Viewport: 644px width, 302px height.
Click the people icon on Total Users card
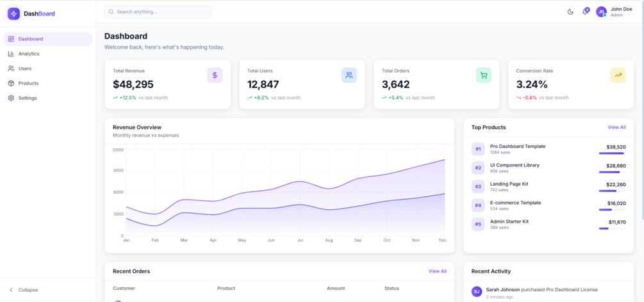tap(349, 75)
